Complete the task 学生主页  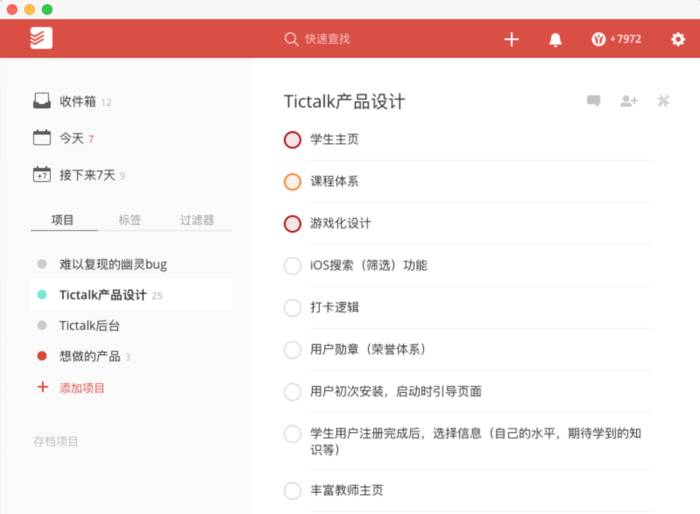click(x=292, y=140)
